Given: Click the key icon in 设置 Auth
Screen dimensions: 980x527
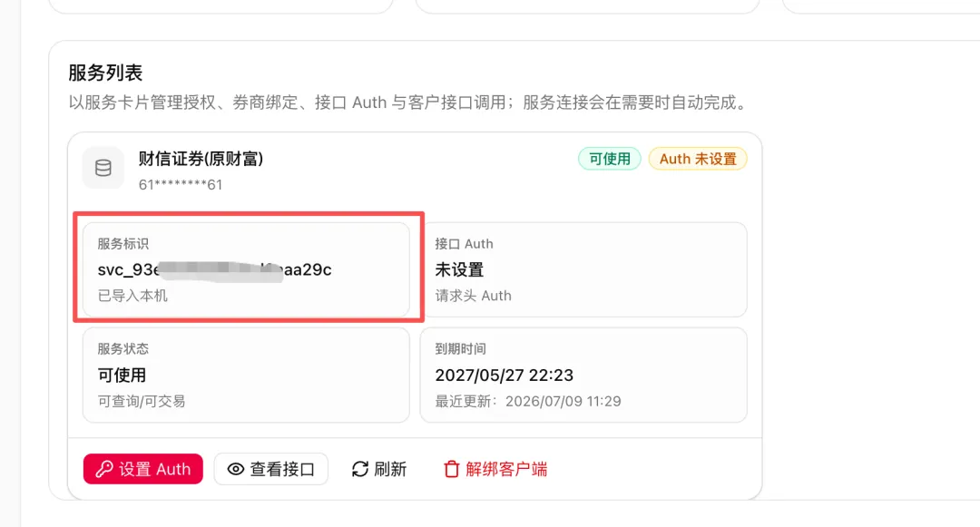Looking at the screenshot, I should coord(103,469).
